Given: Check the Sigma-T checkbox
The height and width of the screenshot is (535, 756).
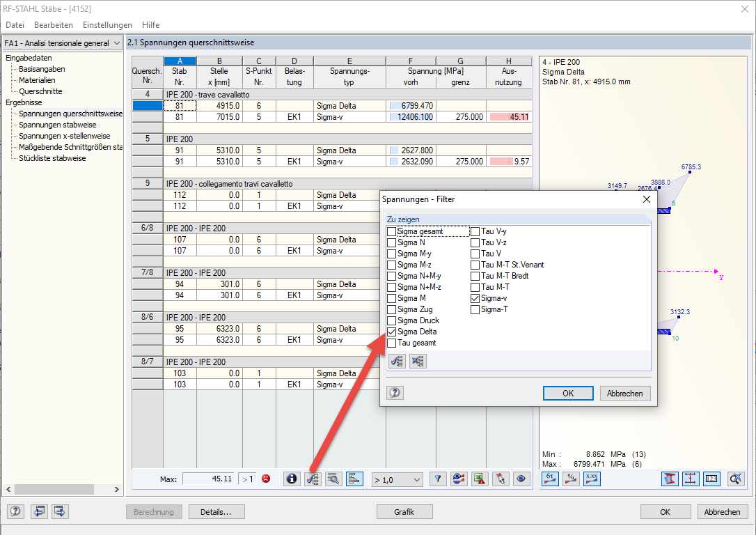Looking at the screenshot, I should click(475, 310).
